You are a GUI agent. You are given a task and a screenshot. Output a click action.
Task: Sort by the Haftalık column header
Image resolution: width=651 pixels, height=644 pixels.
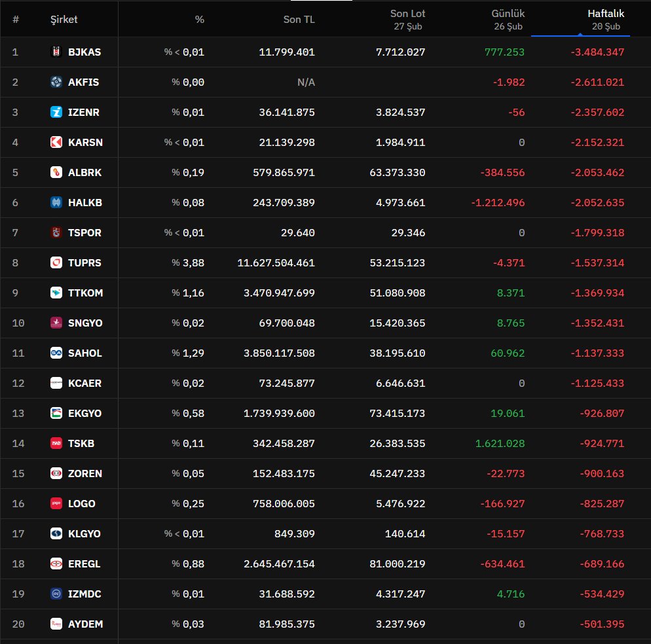606,20
